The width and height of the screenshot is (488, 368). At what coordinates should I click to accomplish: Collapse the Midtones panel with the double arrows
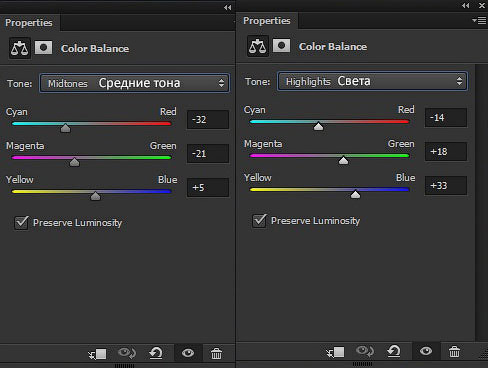coord(227,7)
